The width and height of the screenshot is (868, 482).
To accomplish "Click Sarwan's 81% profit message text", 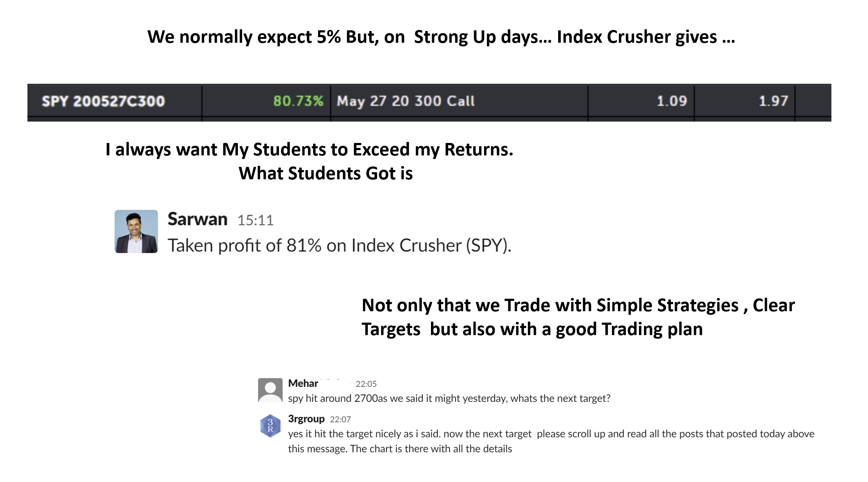I will coord(339,245).
